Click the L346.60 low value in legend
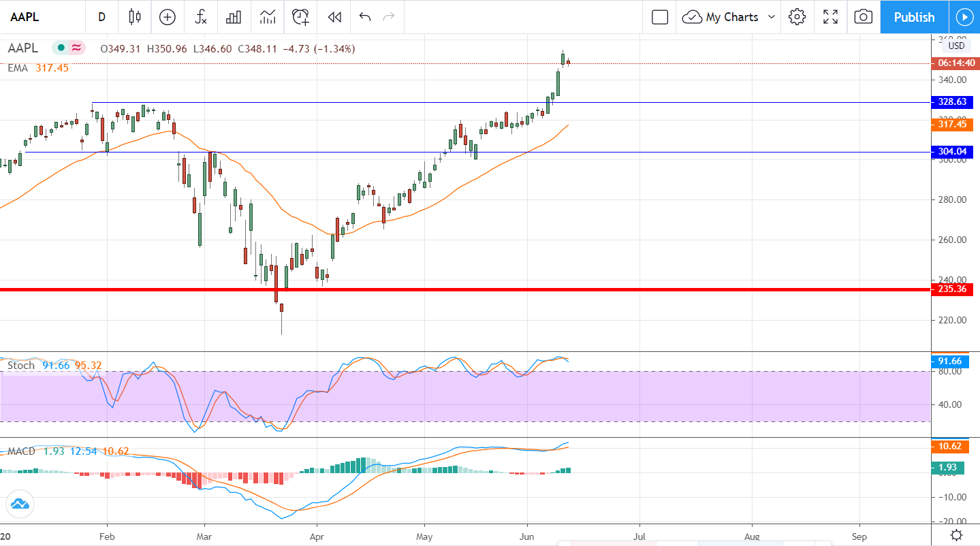This screenshot has height=546, width=980. [212, 48]
